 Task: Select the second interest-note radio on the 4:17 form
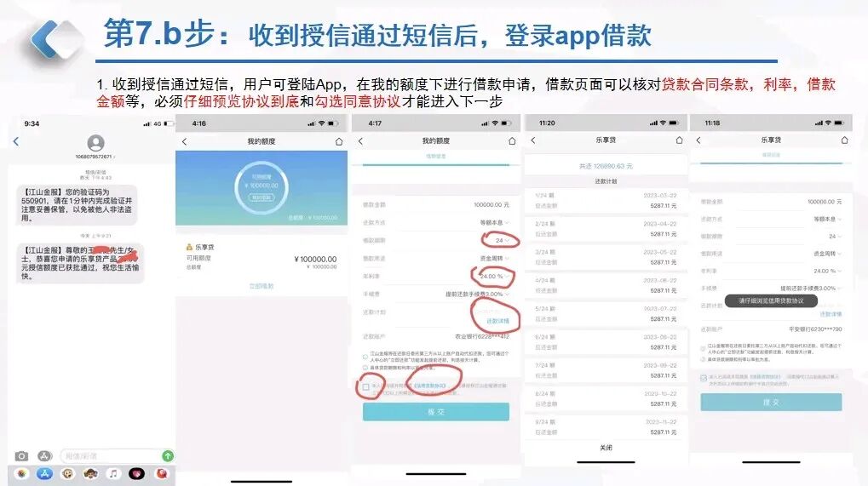coord(365,368)
